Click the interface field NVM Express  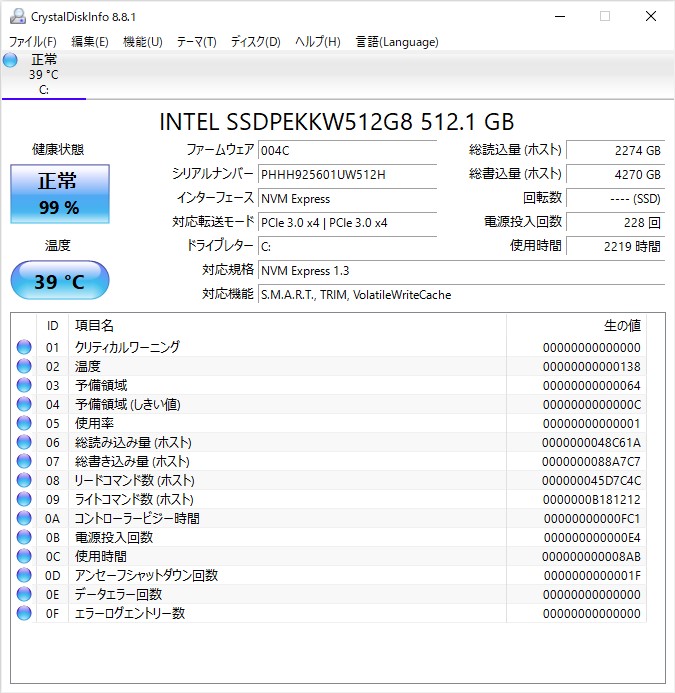[x=347, y=198]
